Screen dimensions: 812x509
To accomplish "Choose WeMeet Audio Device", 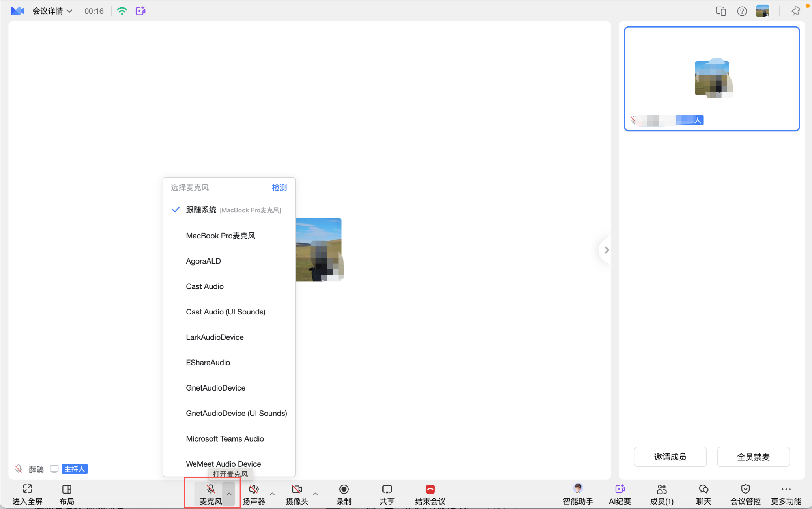I will tap(229, 464).
